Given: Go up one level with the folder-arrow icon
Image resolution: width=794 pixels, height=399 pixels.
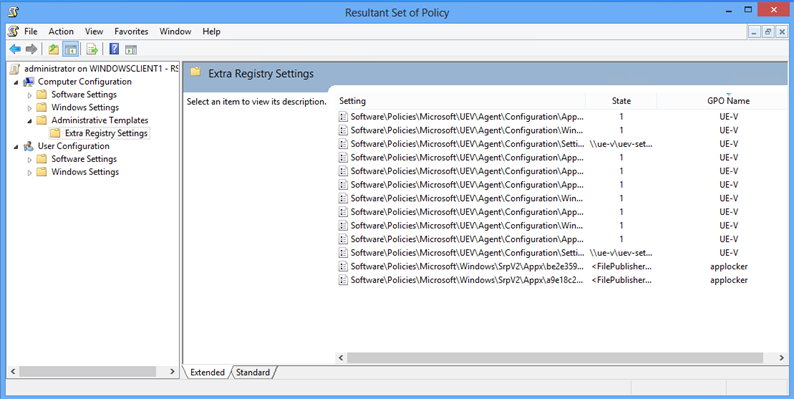Looking at the screenshot, I should [x=54, y=49].
